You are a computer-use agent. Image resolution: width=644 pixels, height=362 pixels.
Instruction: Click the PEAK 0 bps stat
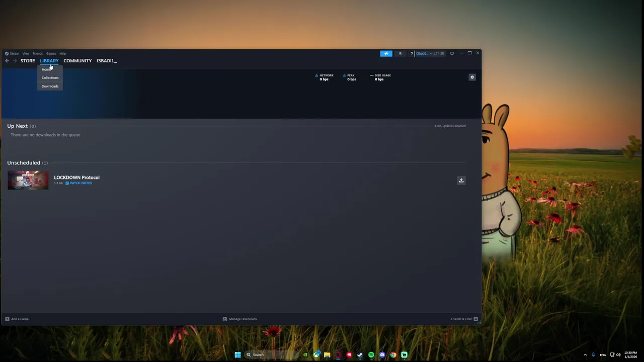coord(349,77)
